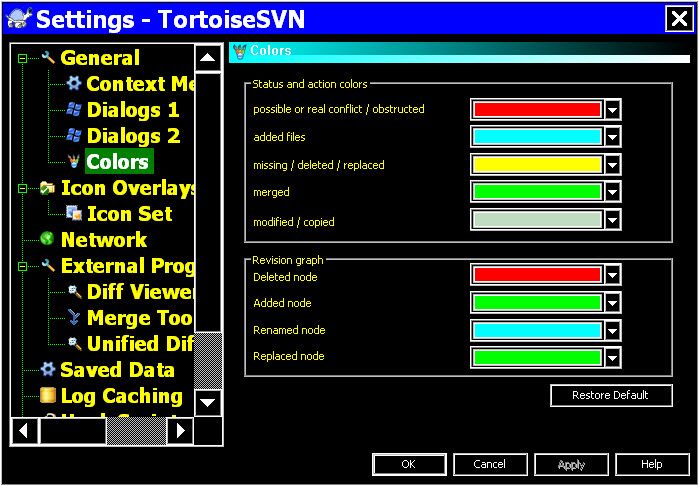Select Log Caching in the tree
699x486 pixels.
tap(121, 396)
